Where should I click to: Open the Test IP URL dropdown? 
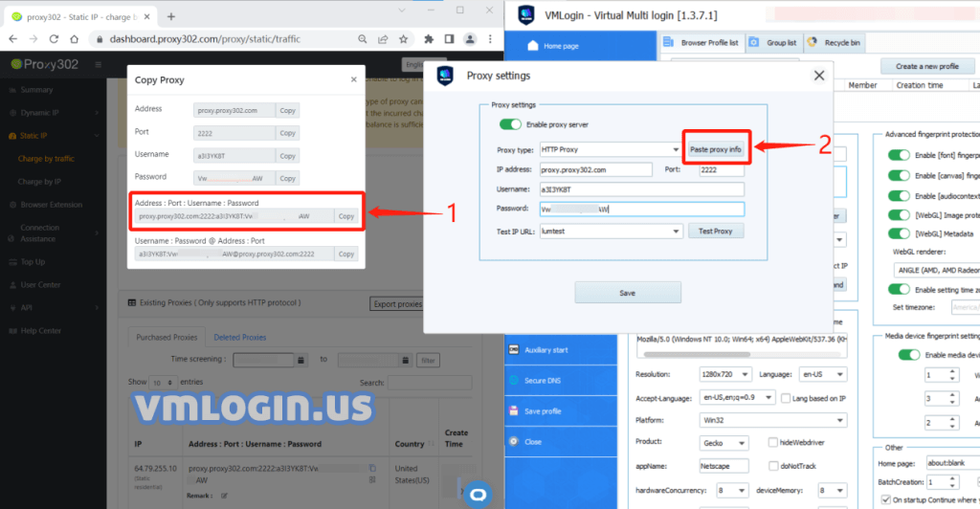point(610,232)
